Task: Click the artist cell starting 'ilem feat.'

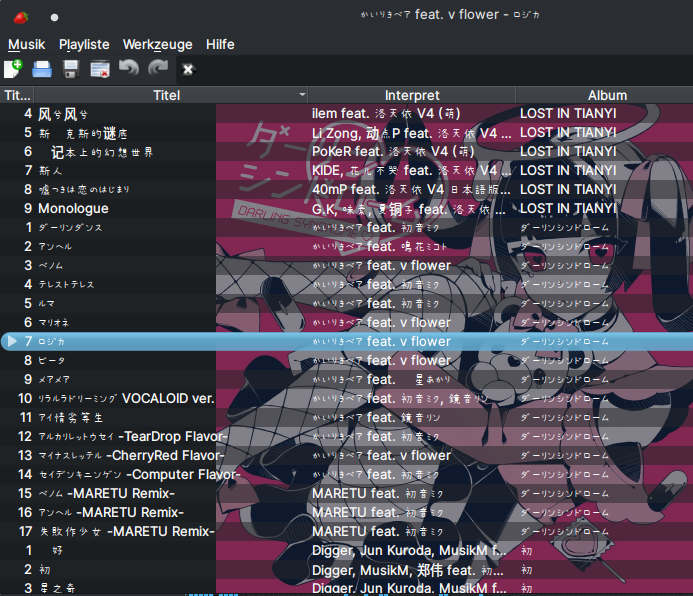Action: pos(386,114)
